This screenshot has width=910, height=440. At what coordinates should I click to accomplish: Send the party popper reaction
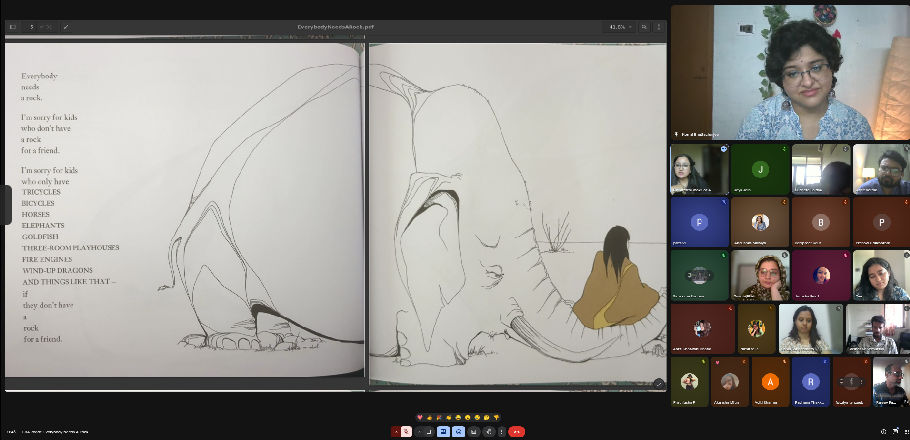439,417
